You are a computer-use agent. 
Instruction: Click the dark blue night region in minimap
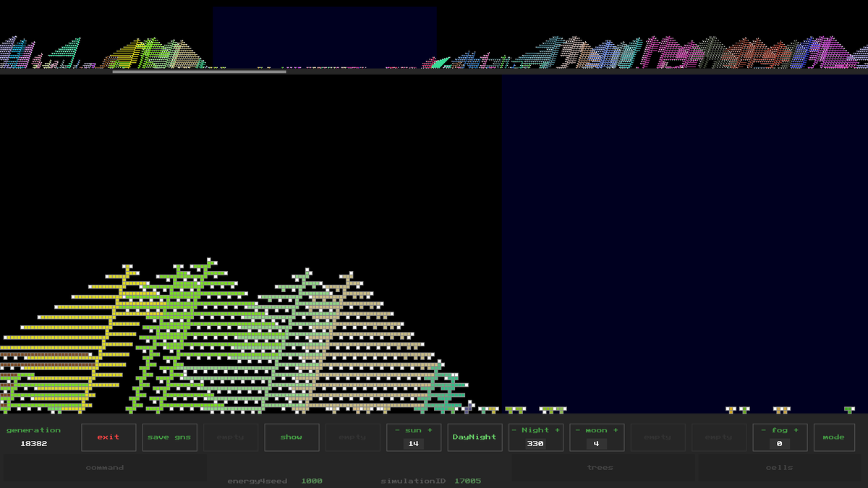pos(325,38)
